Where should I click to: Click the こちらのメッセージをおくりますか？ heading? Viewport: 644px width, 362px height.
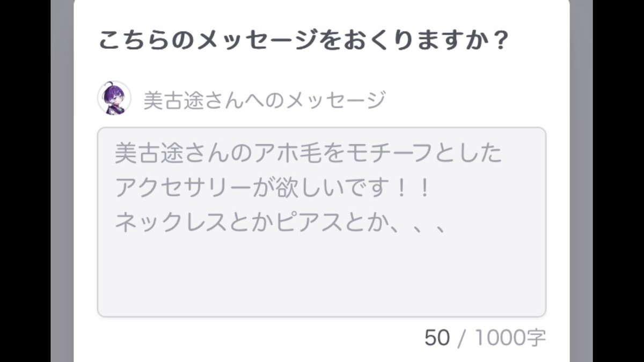(x=304, y=41)
